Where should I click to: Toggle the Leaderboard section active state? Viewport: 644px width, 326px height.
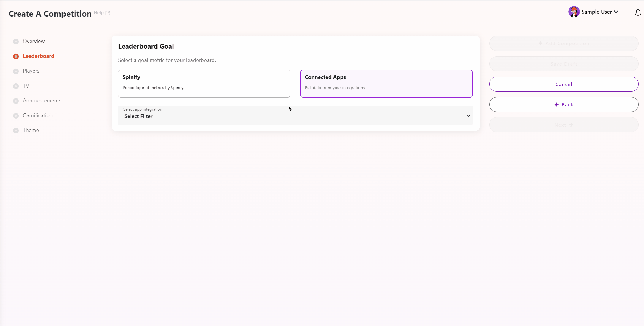click(39, 56)
